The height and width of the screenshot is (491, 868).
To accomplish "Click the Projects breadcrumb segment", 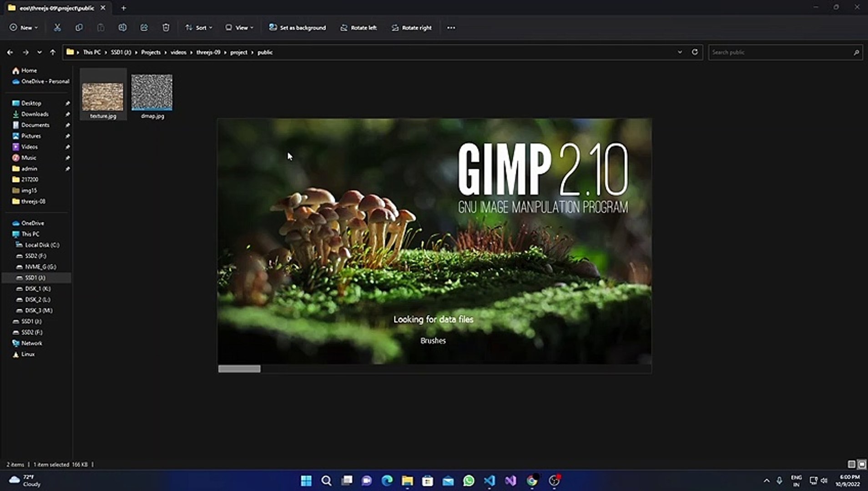I will [x=151, y=52].
